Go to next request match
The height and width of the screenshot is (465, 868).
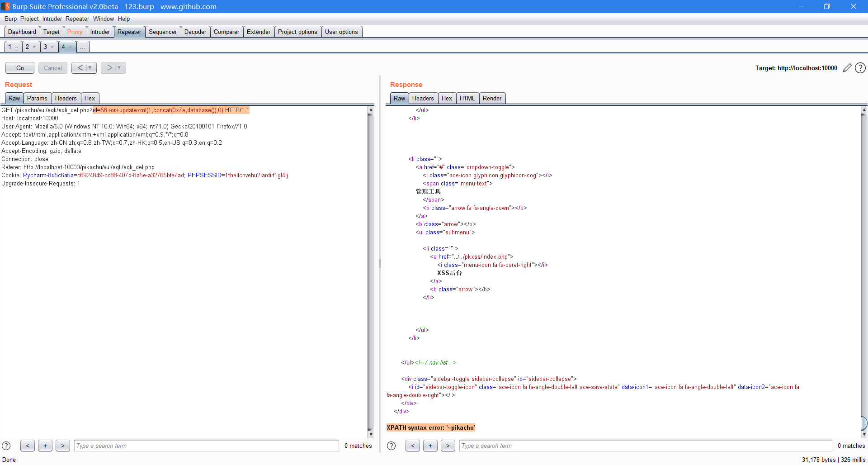pyautogui.click(x=63, y=446)
